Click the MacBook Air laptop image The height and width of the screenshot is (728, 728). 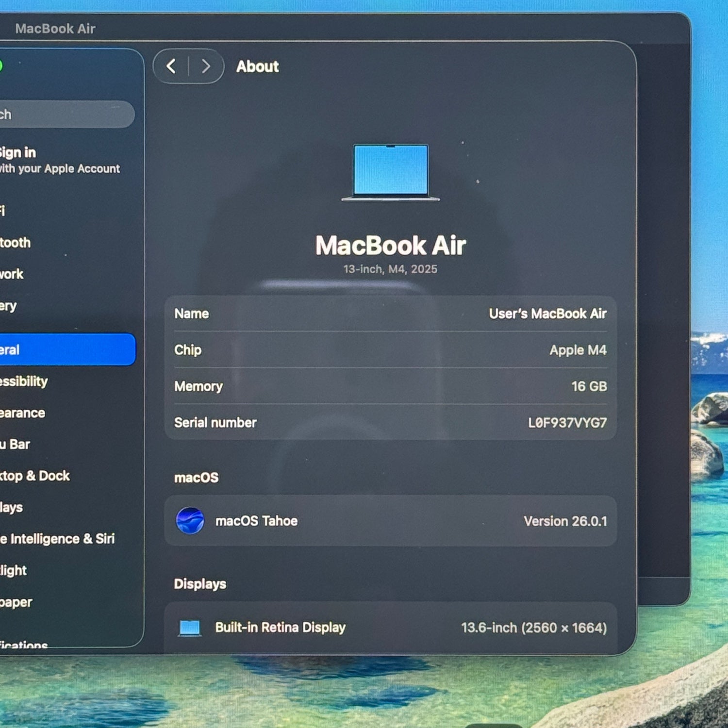click(391, 172)
